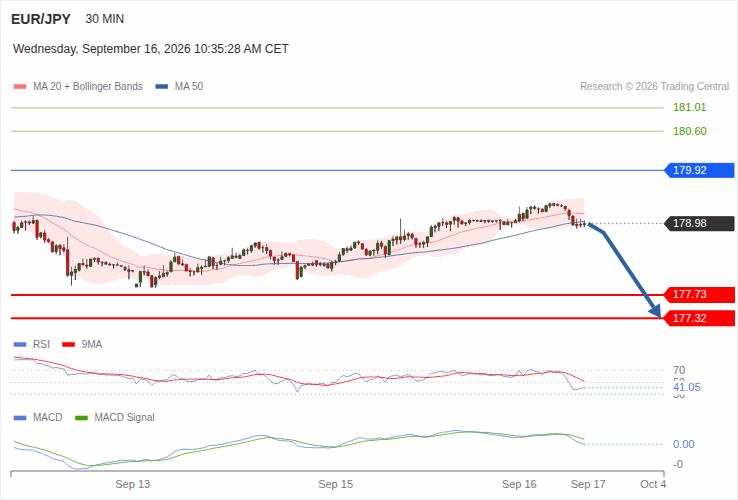
Task: Click the EUR/JPY symbol title
Action: (x=41, y=19)
